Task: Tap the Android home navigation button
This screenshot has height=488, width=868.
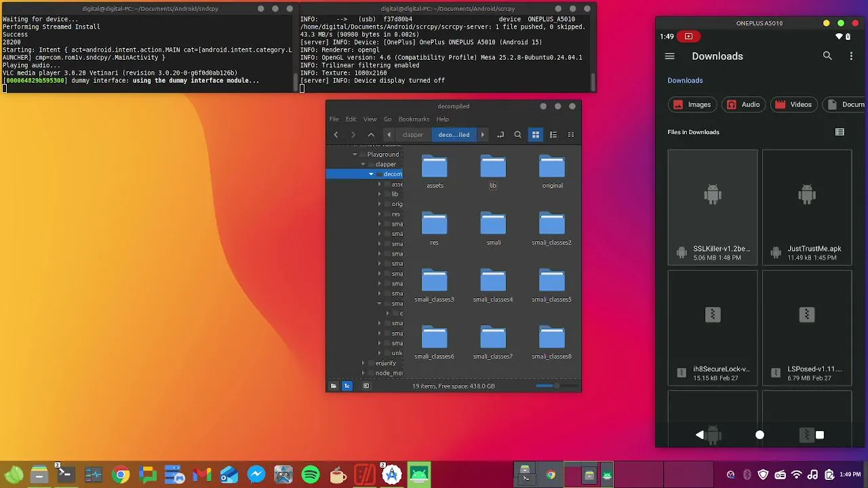Action: pos(759,435)
